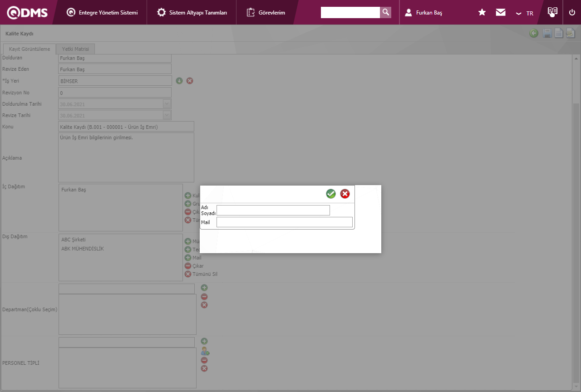Remove department with red minus icon
The width and height of the screenshot is (581, 392).
pyautogui.click(x=204, y=297)
